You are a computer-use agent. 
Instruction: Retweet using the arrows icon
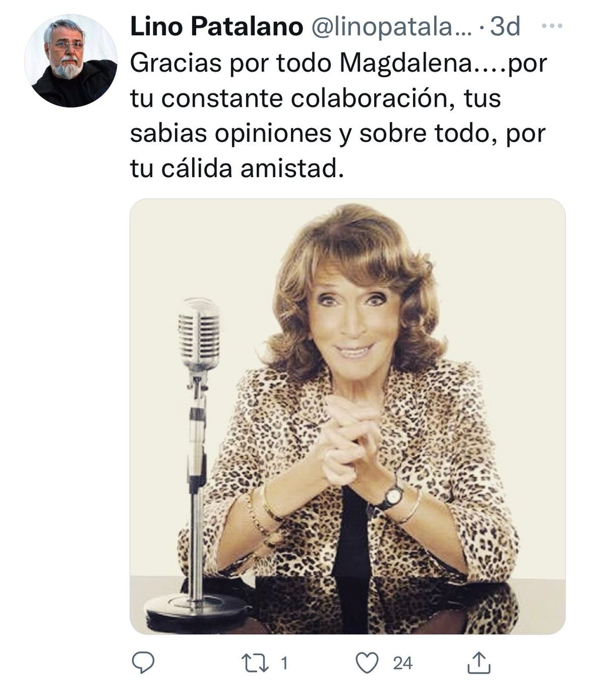[257, 664]
